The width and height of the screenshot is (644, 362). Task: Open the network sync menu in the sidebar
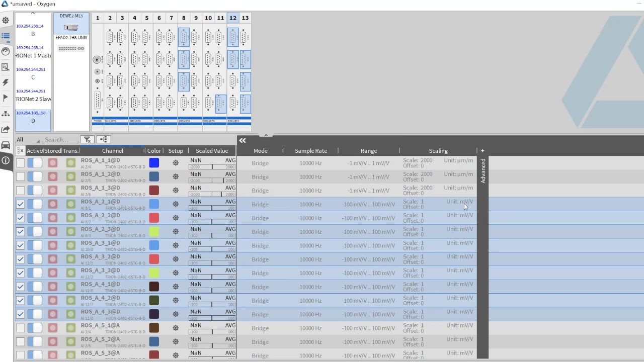6,114
